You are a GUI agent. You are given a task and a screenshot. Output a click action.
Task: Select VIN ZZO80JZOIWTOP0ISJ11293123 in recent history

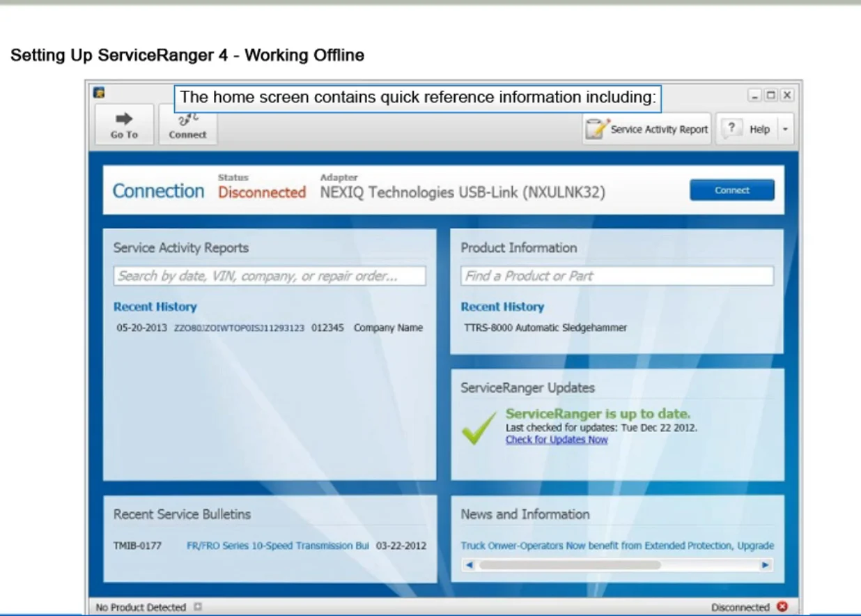coord(239,328)
